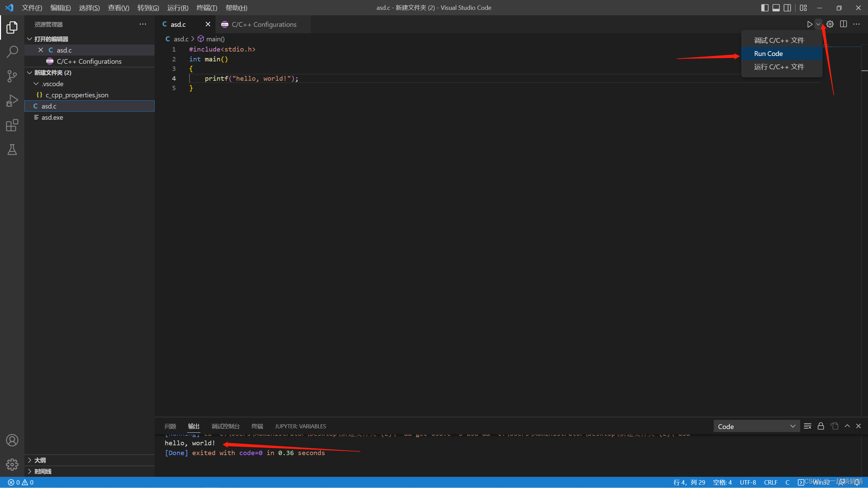Click UTF-8 encoding in the status bar
Viewport: 868px width, 488px height.
click(747, 482)
